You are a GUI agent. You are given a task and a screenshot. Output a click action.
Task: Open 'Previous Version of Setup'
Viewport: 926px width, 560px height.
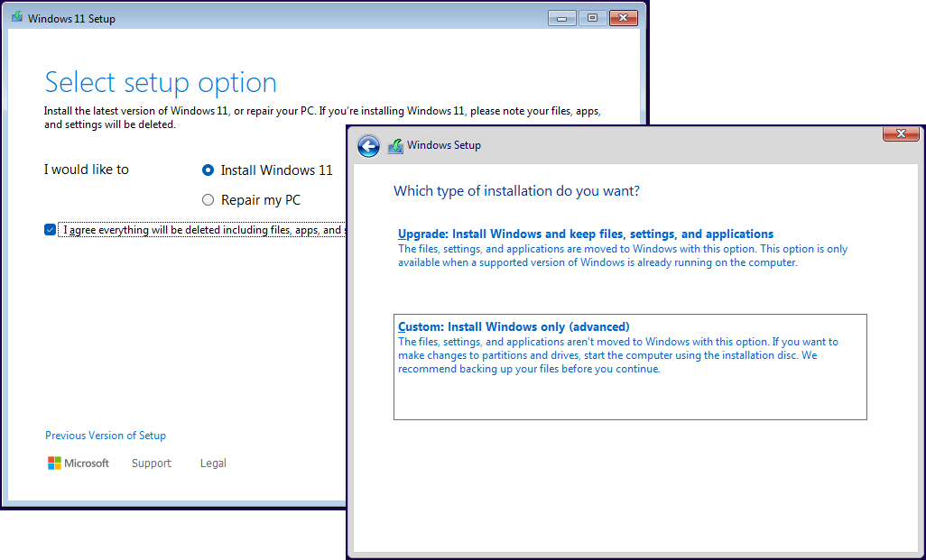(x=106, y=436)
